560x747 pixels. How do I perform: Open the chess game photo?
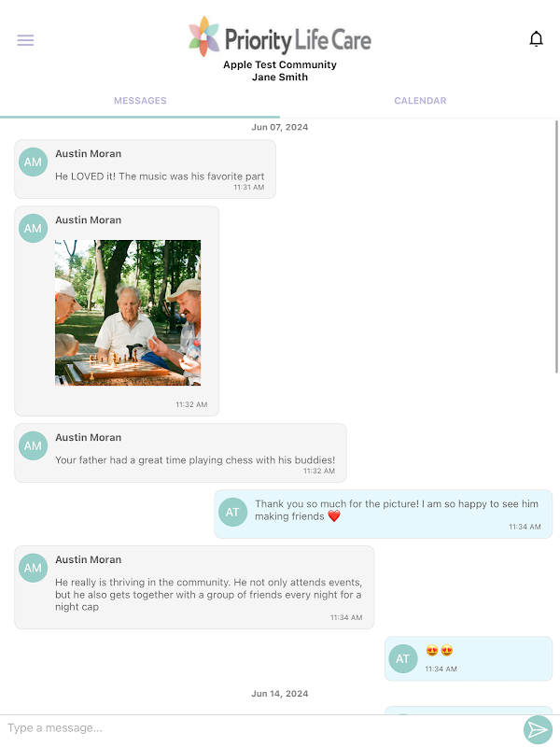[x=128, y=313]
